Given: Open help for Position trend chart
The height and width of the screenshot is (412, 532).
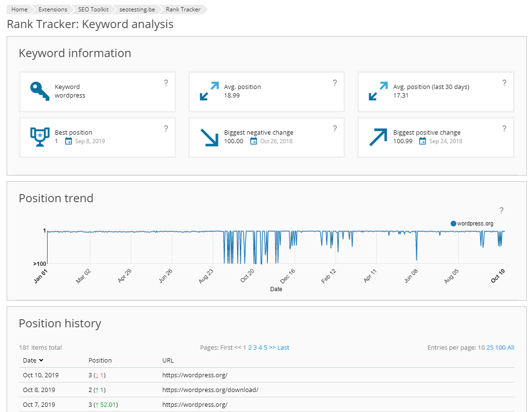Looking at the screenshot, I should click(x=502, y=211).
